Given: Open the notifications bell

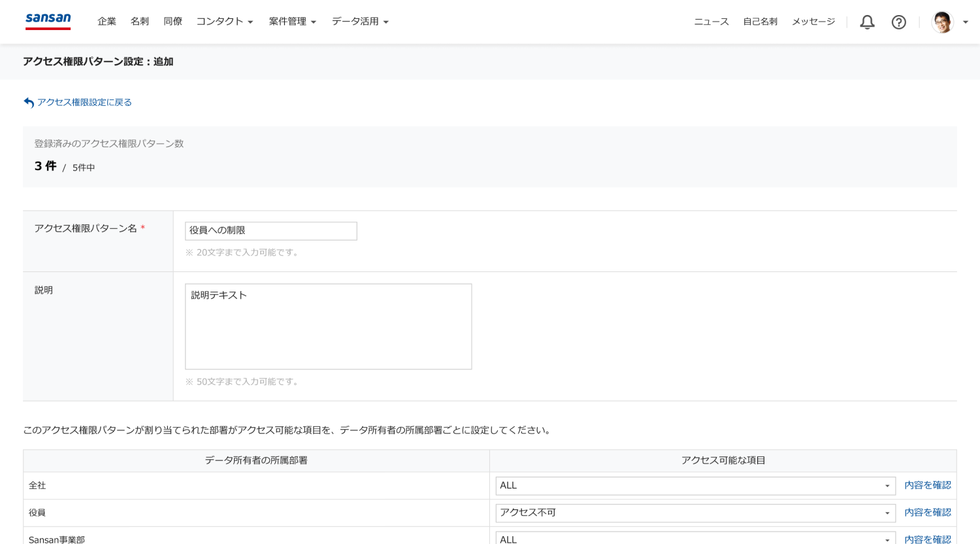Looking at the screenshot, I should point(867,22).
